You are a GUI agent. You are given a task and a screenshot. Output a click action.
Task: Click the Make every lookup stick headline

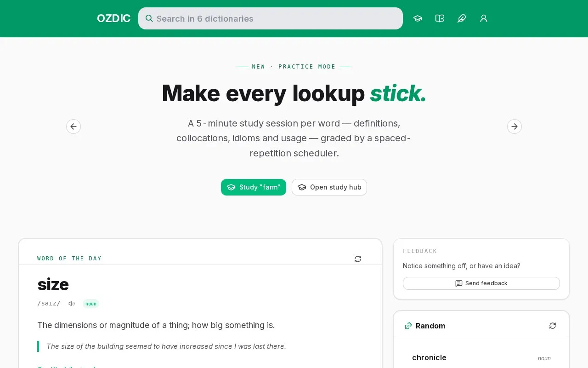pos(294,93)
